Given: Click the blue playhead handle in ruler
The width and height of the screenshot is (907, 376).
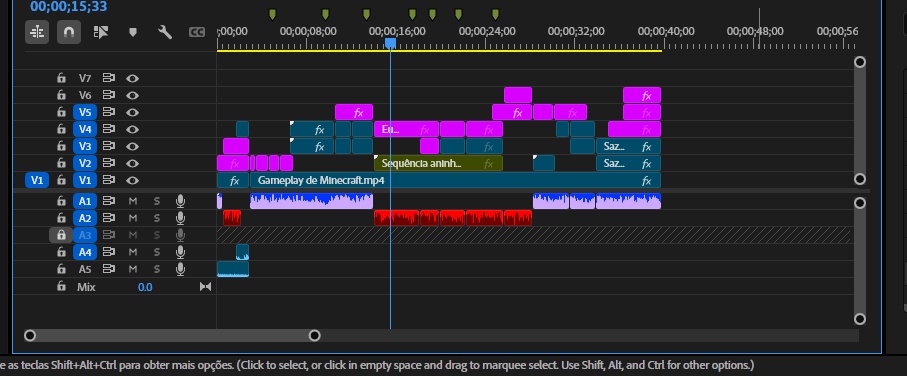Looking at the screenshot, I should pyautogui.click(x=390, y=43).
